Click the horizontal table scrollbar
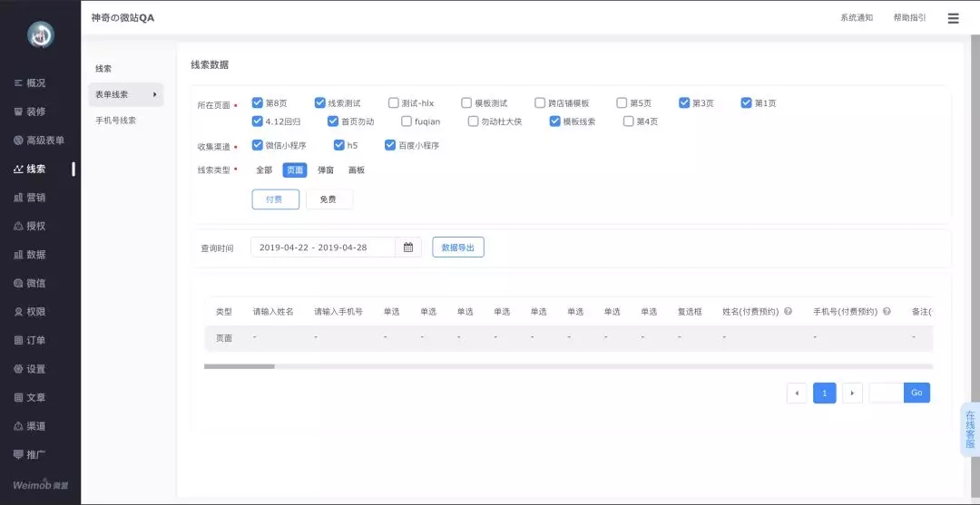 [x=240, y=366]
